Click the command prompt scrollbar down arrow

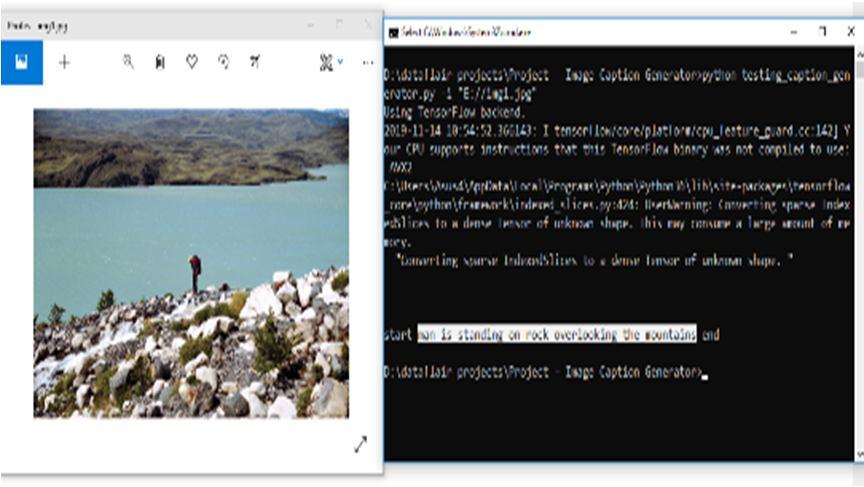point(860,454)
